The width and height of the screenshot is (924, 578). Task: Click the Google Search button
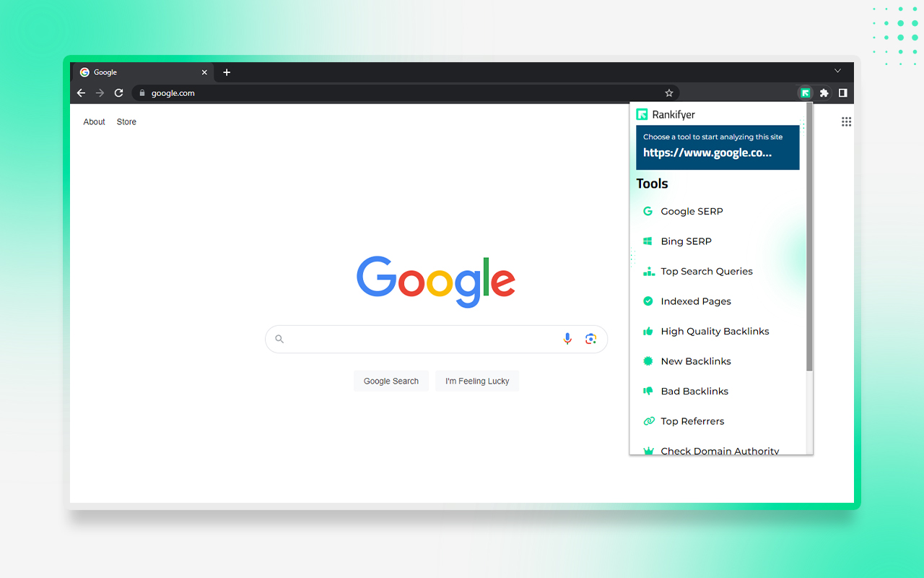tap(391, 381)
